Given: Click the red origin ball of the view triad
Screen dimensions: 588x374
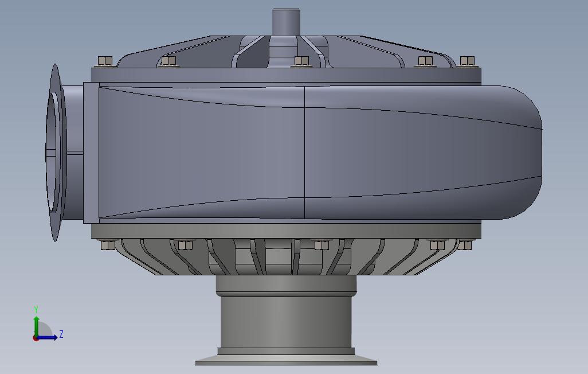Looking at the screenshot, I should tap(36, 338).
